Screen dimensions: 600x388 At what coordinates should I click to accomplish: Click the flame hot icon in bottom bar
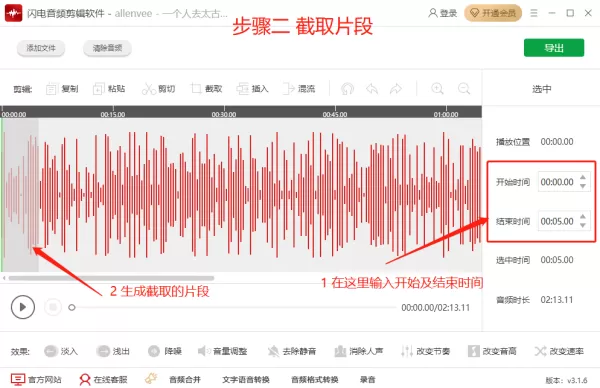[x=151, y=378]
